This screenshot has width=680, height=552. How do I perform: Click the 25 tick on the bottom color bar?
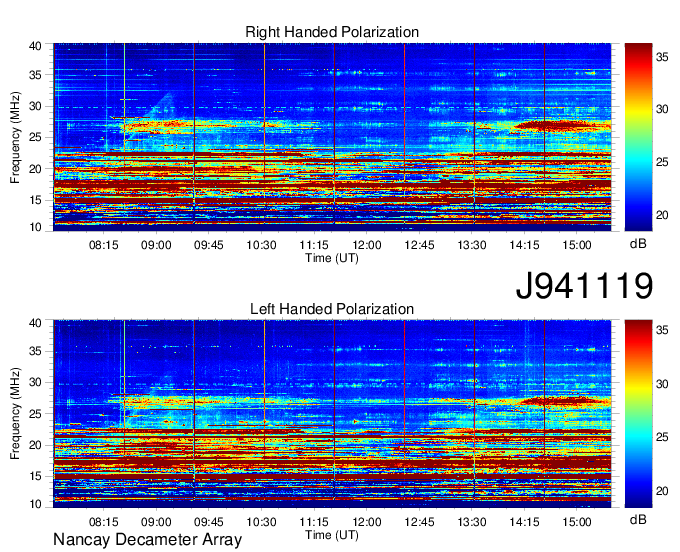(662, 437)
